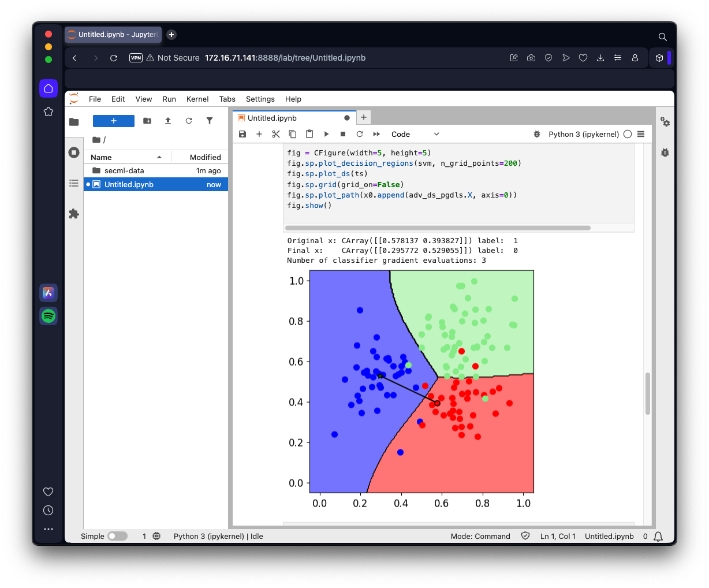Screen dimensions: 709x588
Task: Open the Help menu
Action: click(x=293, y=99)
